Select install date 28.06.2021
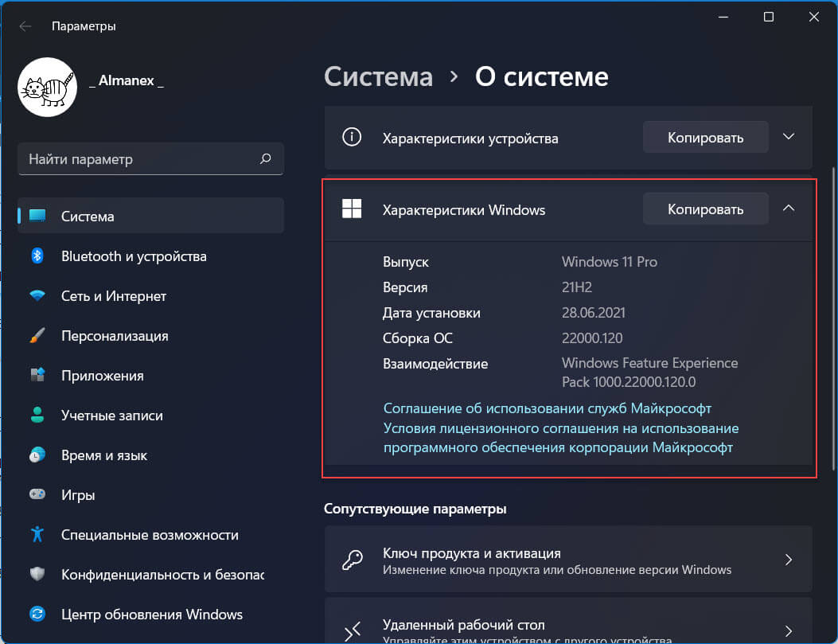The image size is (838, 644). coord(593,313)
